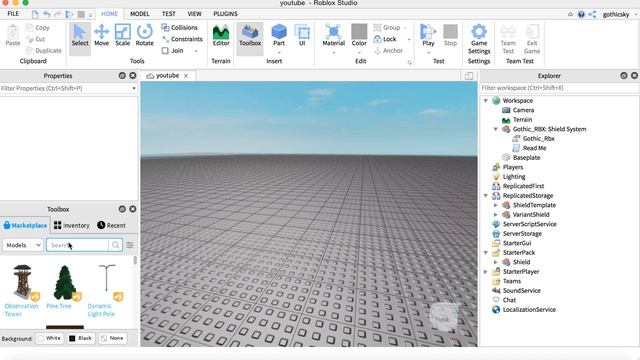
Task: Toggle Constraints option
Action: click(x=182, y=39)
